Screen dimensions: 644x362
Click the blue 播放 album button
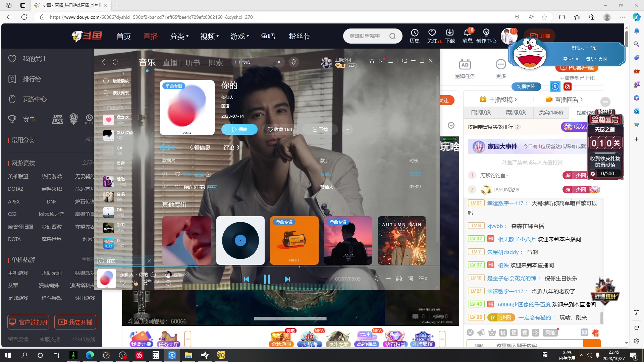click(x=239, y=129)
